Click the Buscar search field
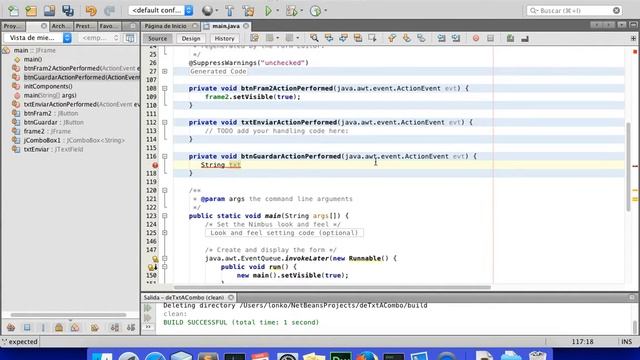The image size is (640, 360). [575, 11]
